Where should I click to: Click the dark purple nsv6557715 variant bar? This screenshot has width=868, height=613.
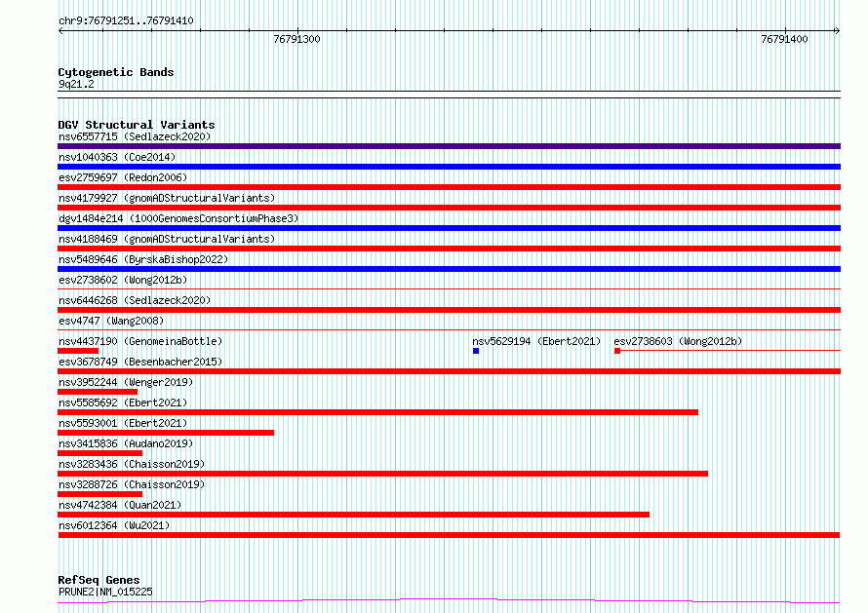449,146
